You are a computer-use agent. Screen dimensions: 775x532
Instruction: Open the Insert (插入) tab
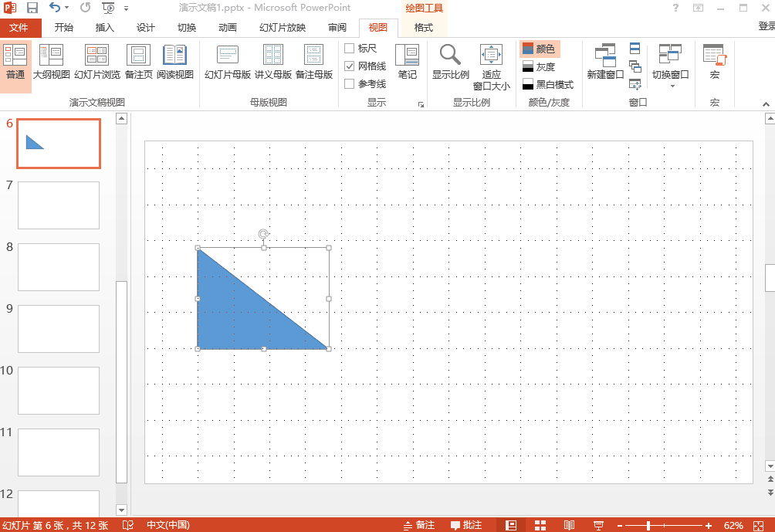[105, 28]
